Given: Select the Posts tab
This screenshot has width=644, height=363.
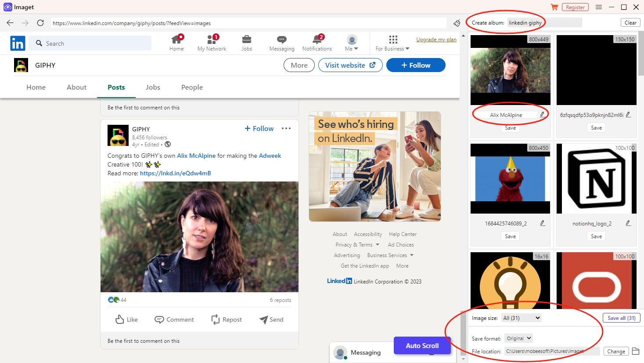Looking at the screenshot, I should coord(116,87).
